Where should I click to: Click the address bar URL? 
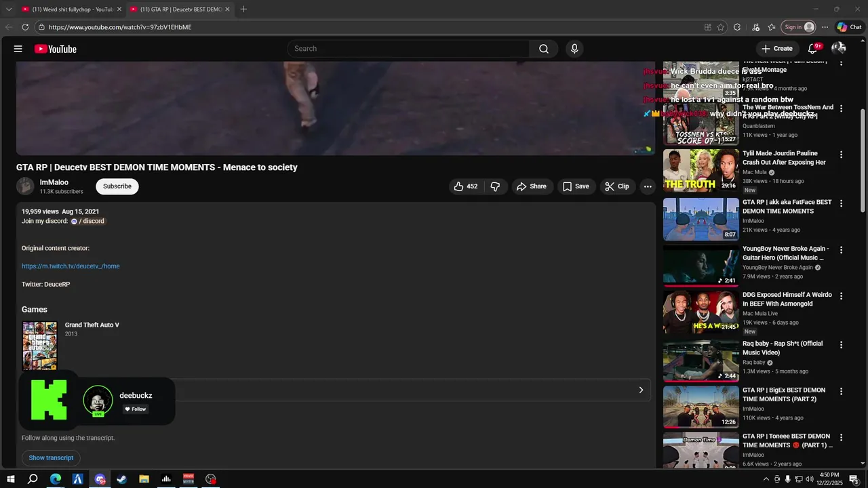(120, 27)
